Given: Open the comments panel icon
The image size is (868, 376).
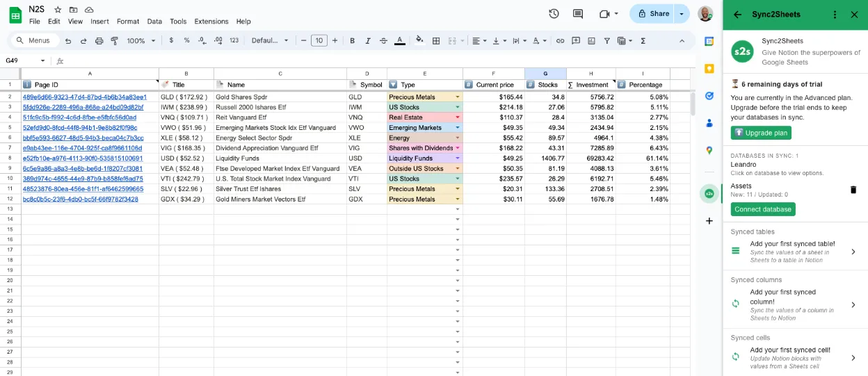Looking at the screenshot, I should tap(577, 13).
